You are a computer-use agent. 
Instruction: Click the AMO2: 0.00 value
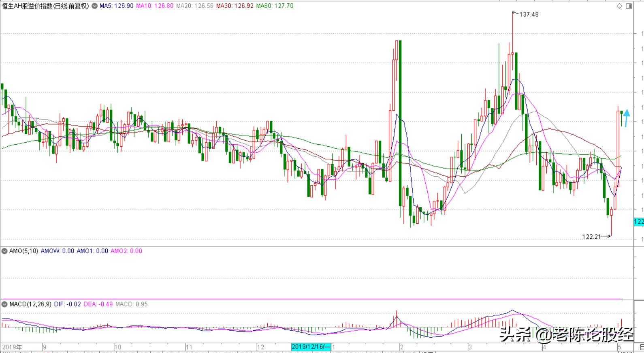click(126, 251)
